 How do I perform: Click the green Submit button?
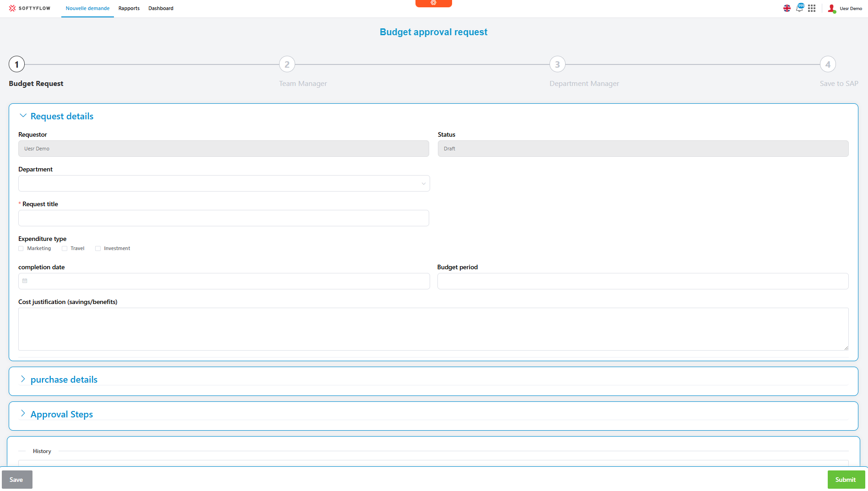point(845,480)
